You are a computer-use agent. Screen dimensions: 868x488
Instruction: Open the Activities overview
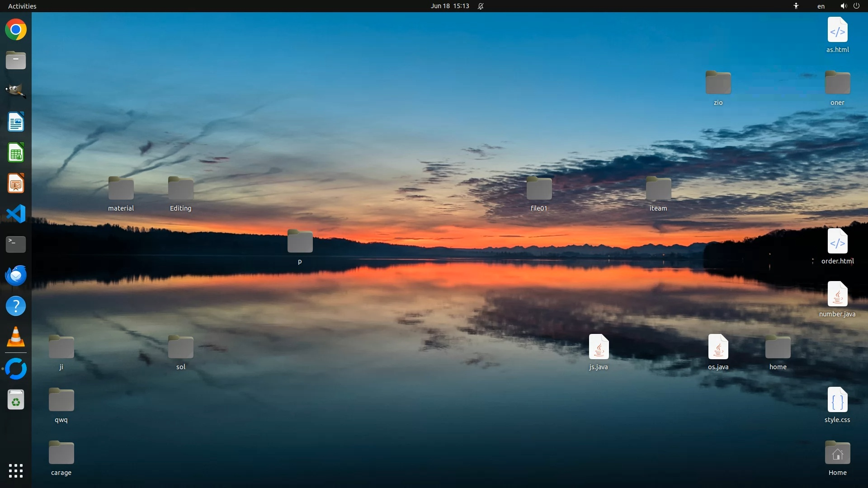coord(22,6)
